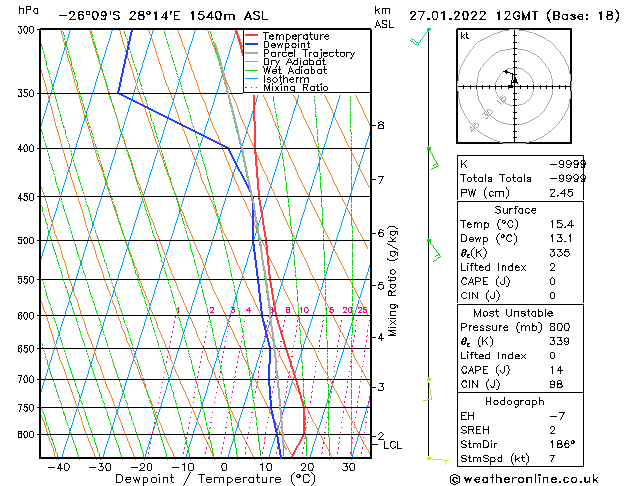Click the '400' pressure level label
Image resolution: width=629 pixels, height=486 pixels.
[x=28, y=148]
